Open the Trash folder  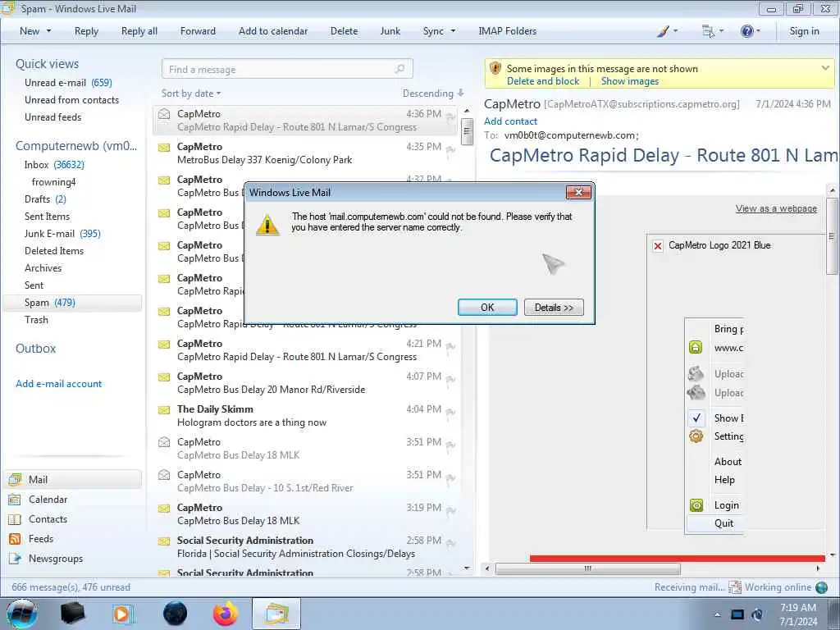(x=36, y=319)
